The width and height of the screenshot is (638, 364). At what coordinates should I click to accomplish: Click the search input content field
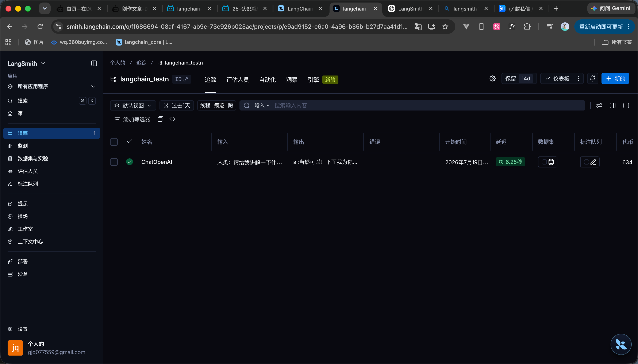(428, 105)
